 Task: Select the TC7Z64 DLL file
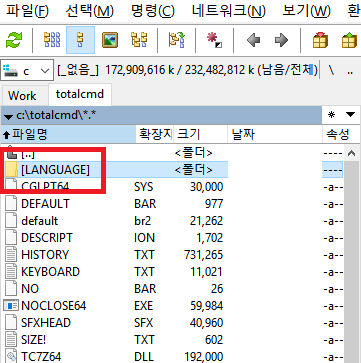(x=173, y=356)
